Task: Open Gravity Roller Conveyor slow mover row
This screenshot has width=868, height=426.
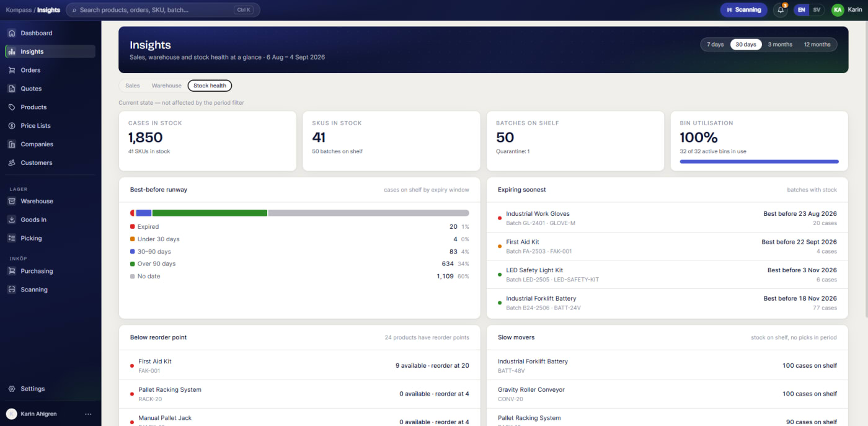Action: [667, 394]
